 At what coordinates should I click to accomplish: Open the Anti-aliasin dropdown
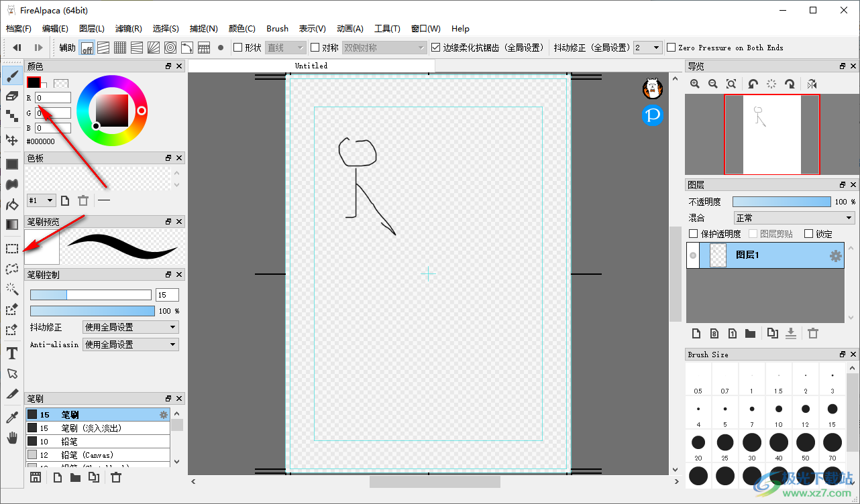130,344
